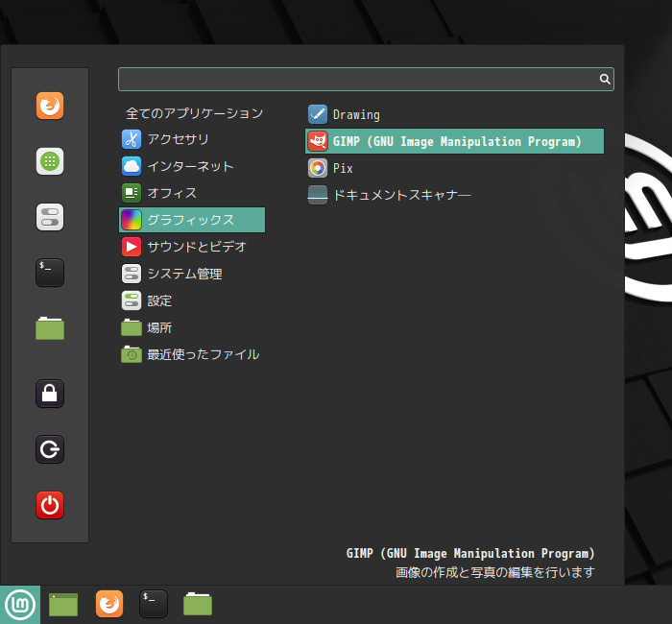Click Show Desktop icon in the panel
Viewport: 672px width, 624px height.
(x=63, y=605)
